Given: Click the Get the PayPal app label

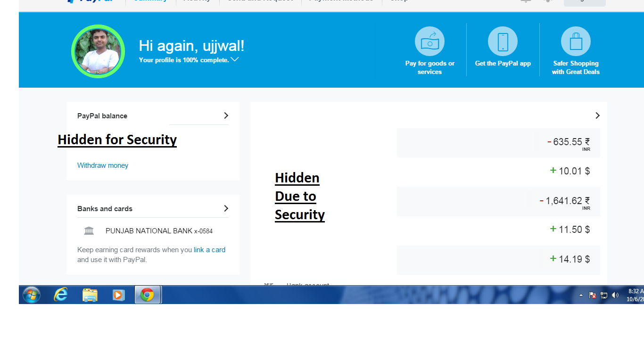Looking at the screenshot, I should pyautogui.click(x=503, y=63).
